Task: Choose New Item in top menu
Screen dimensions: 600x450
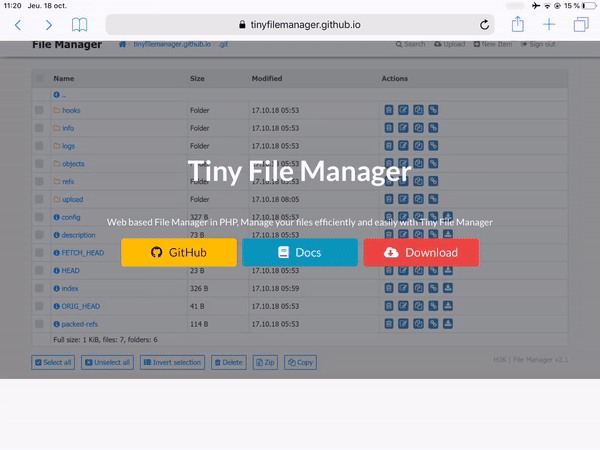Action: (x=493, y=44)
